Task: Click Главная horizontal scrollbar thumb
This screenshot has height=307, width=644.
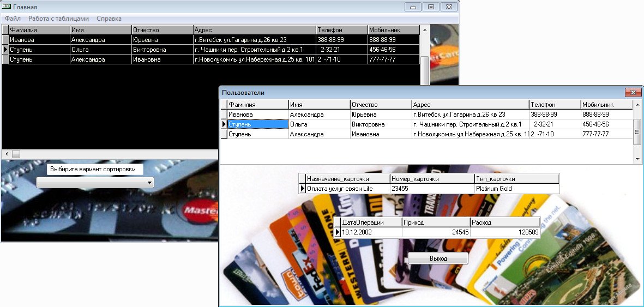Action: (16, 154)
